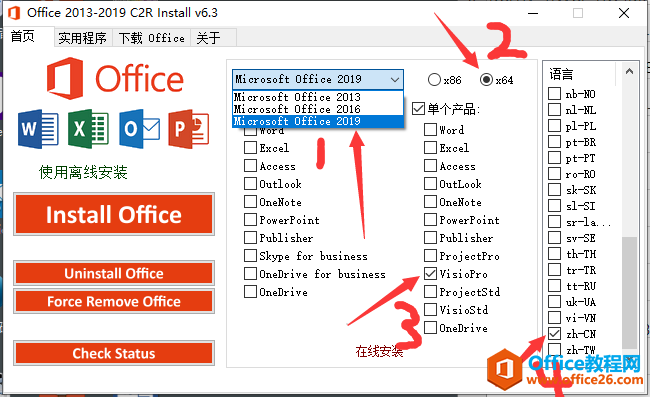Open the 实用程序 tab
Image resolution: width=650 pixels, height=397 pixels.
[83, 38]
